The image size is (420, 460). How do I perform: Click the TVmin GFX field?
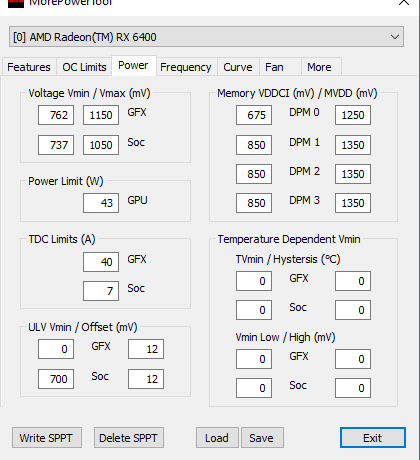[x=254, y=281]
